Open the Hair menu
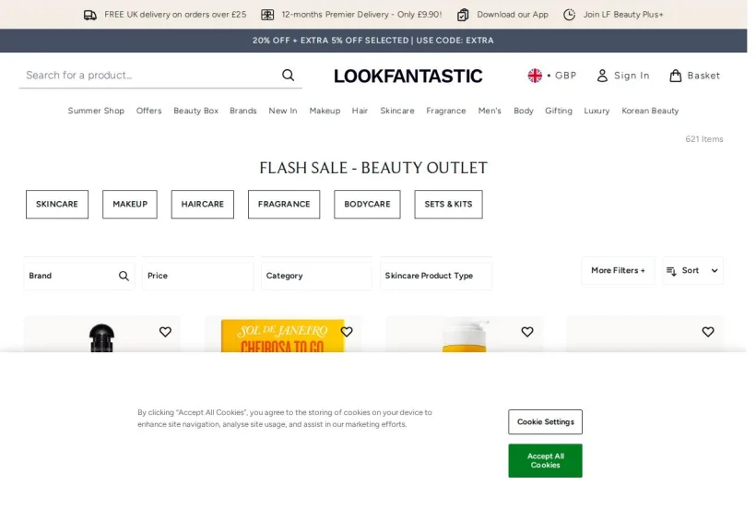 pos(360,111)
